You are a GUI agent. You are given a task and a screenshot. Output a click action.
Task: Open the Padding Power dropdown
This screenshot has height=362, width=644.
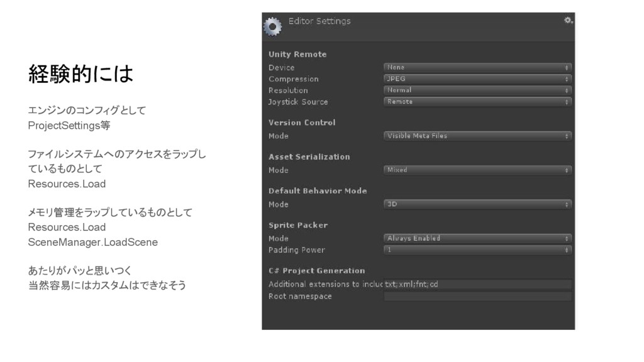coord(477,250)
